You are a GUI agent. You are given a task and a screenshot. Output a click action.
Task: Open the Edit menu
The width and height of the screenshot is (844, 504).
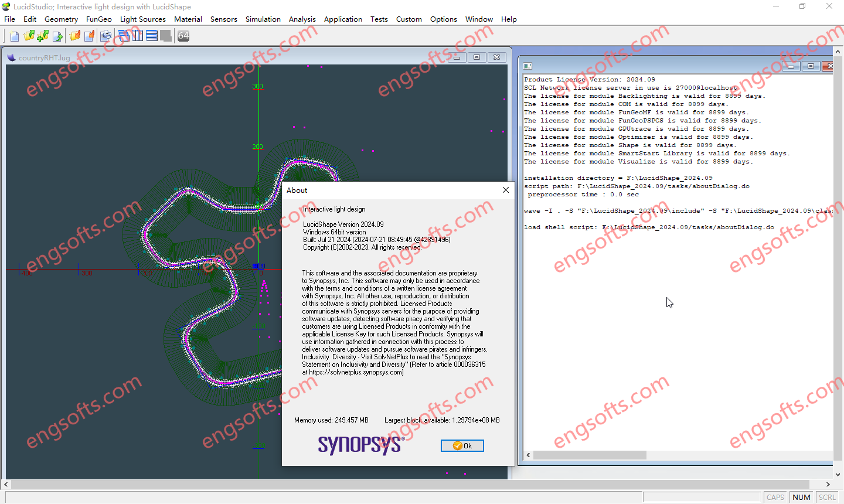(x=30, y=19)
